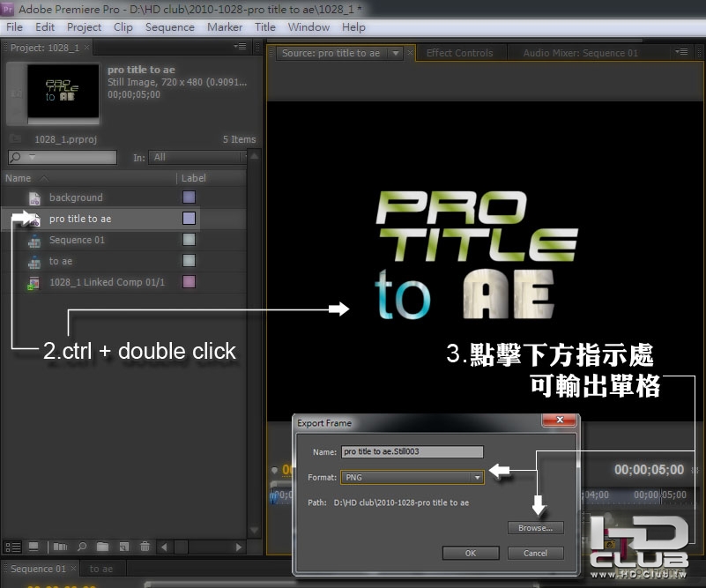Open the Marker menu
The image size is (706, 588).
[225, 27]
